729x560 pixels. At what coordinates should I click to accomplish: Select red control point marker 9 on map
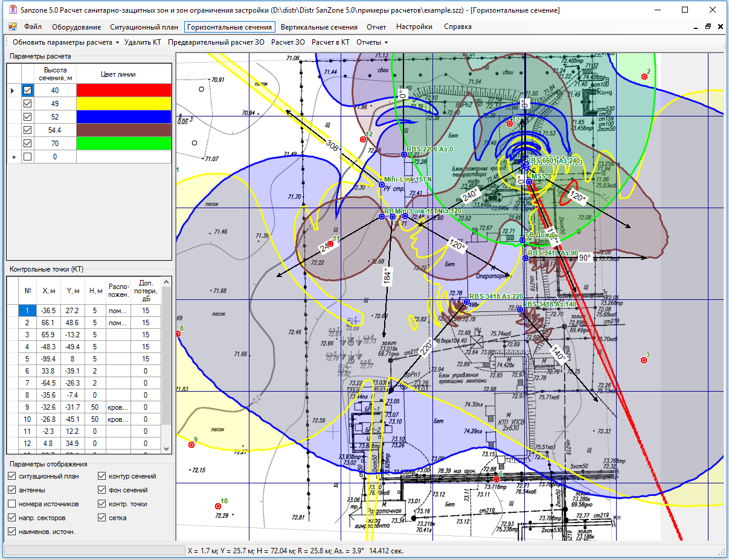[191, 445]
